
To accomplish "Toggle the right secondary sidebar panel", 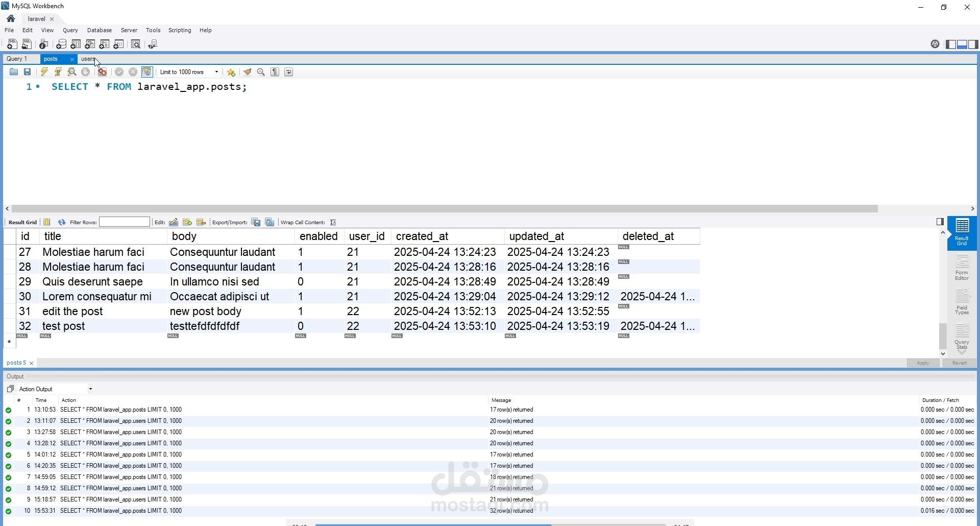I will pos(973,44).
